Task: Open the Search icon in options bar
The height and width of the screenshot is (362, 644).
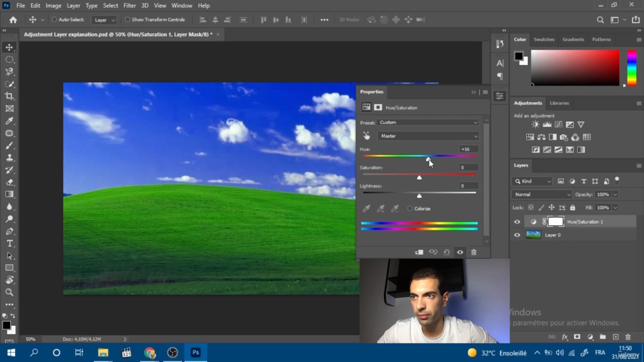Action: 600,20
